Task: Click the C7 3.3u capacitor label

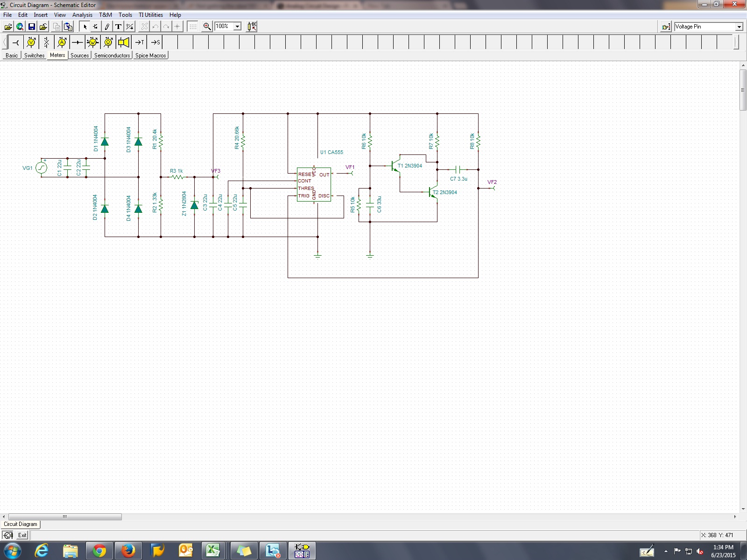Action: click(x=458, y=179)
